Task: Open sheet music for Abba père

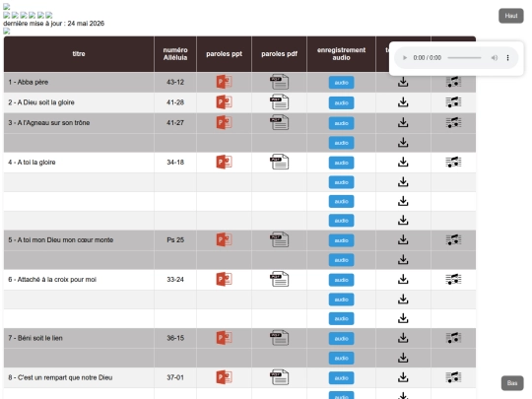Action: (x=453, y=82)
